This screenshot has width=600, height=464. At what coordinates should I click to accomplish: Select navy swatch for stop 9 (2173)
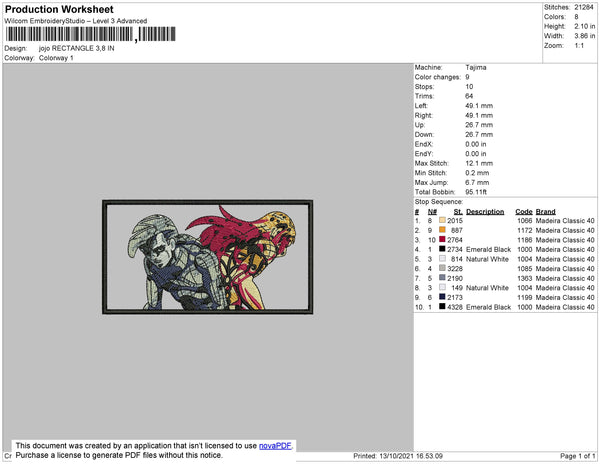(x=442, y=297)
